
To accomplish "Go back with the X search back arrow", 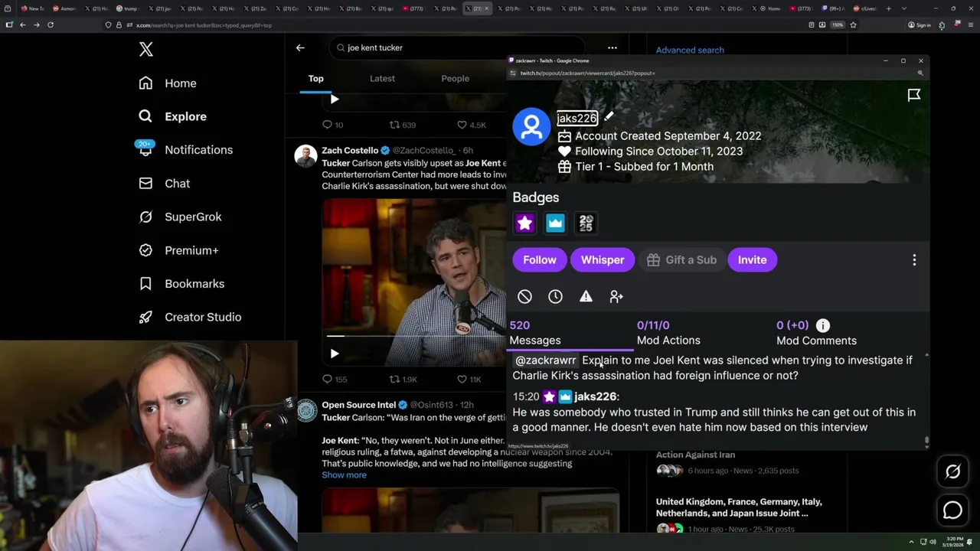I will (x=300, y=47).
